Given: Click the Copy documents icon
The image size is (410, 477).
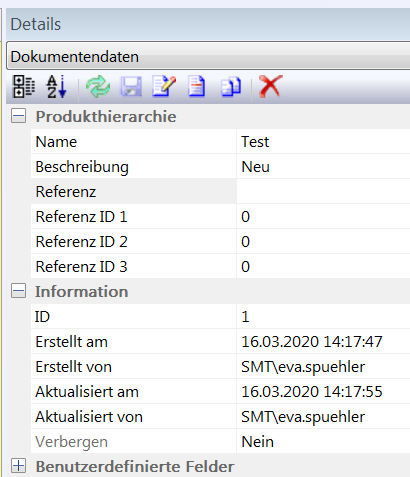Looking at the screenshot, I should pos(231,87).
